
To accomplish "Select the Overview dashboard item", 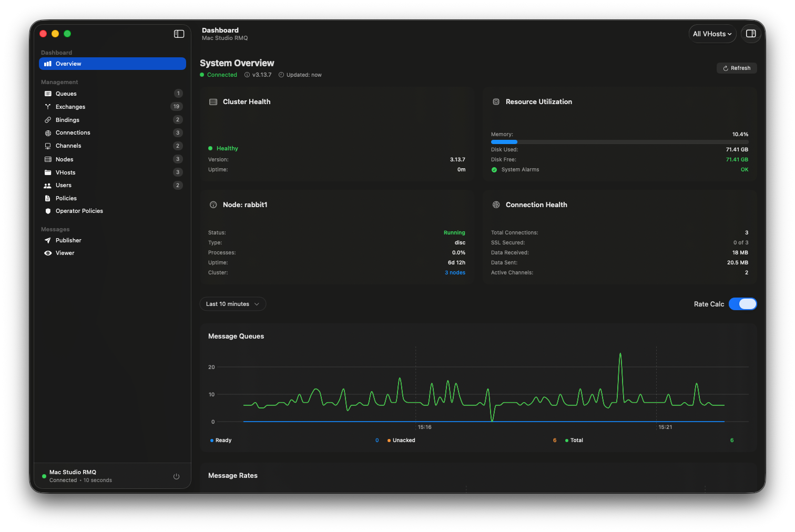I will (112, 64).
